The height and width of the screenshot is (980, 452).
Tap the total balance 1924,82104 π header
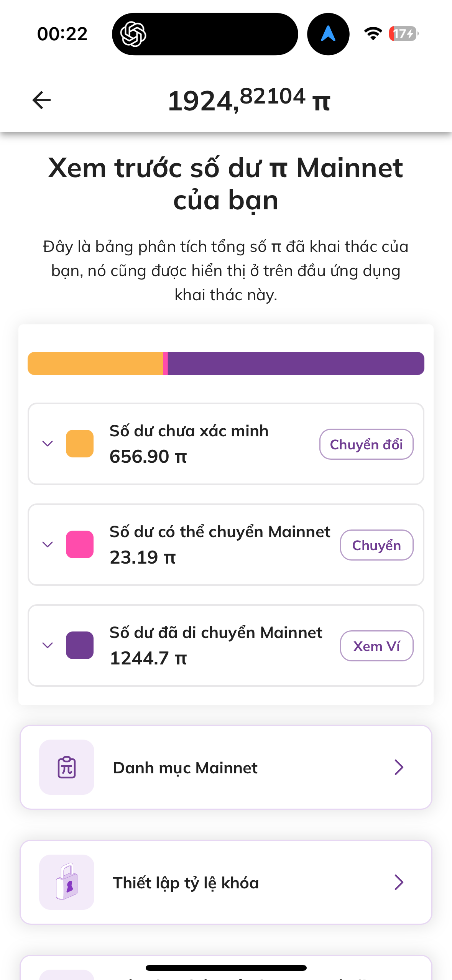[248, 100]
